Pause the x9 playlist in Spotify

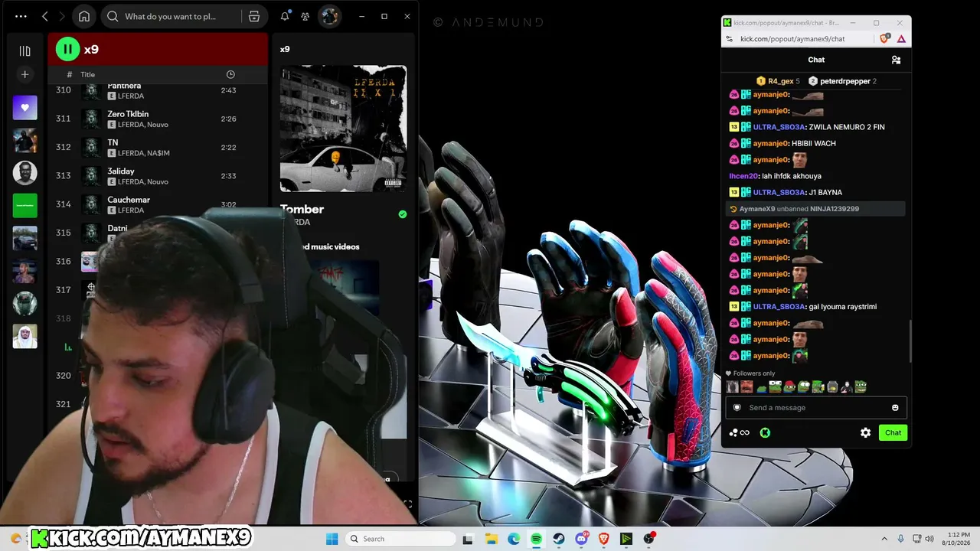pos(67,50)
